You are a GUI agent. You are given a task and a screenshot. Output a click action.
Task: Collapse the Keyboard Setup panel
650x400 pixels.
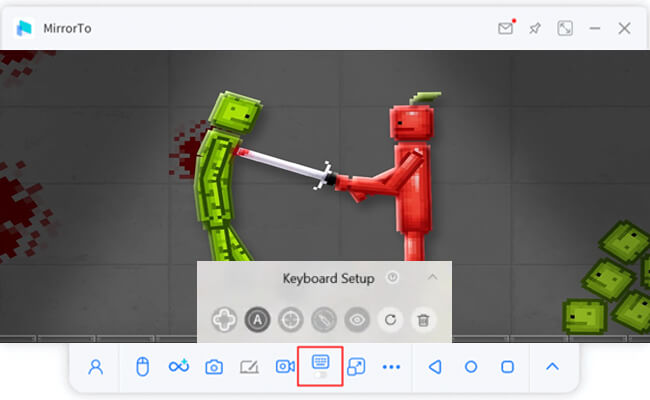tap(432, 277)
